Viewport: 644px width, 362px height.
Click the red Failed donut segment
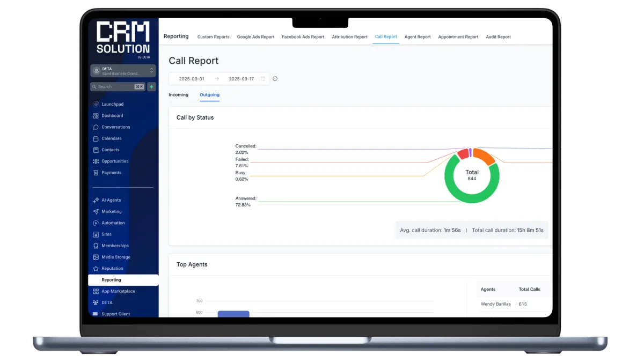[463, 155]
